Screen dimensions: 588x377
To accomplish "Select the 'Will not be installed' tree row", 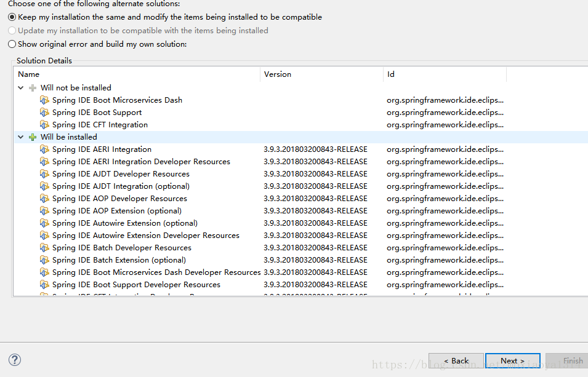I will 76,88.
